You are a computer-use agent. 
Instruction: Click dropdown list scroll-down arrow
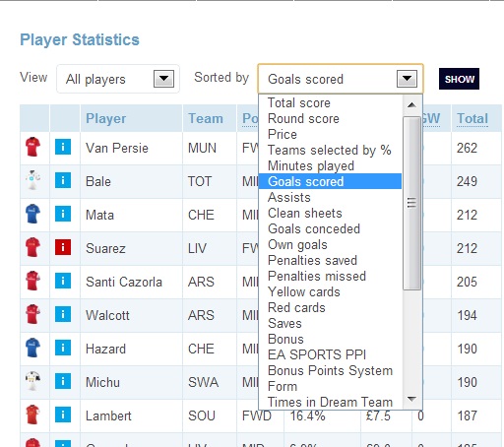click(411, 399)
